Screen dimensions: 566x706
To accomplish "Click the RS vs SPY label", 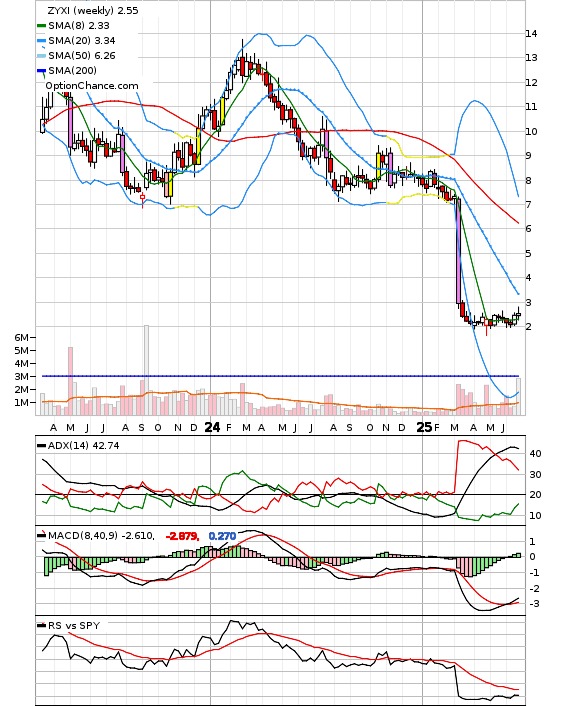I will pyautogui.click(x=74, y=625).
